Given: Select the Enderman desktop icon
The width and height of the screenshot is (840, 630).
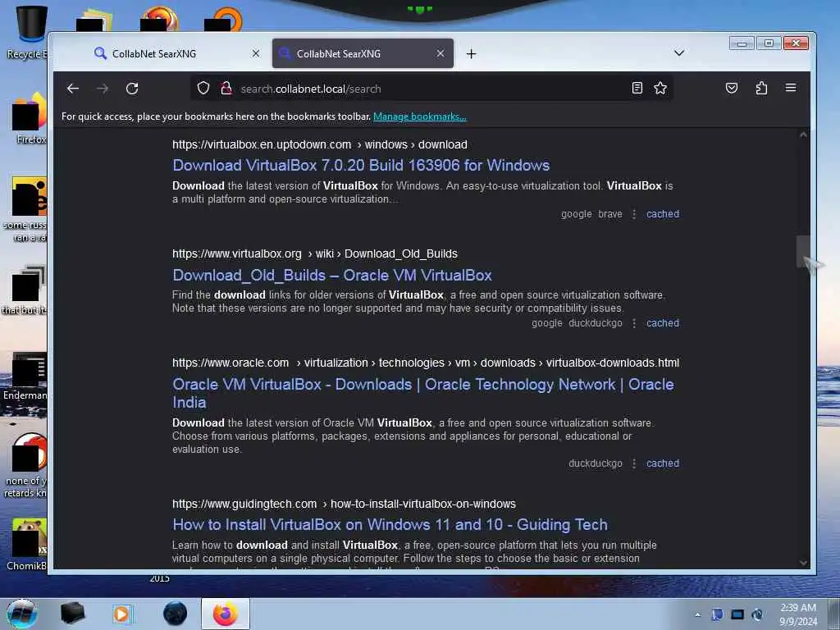Looking at the screenshot, I should click(25, 377).
